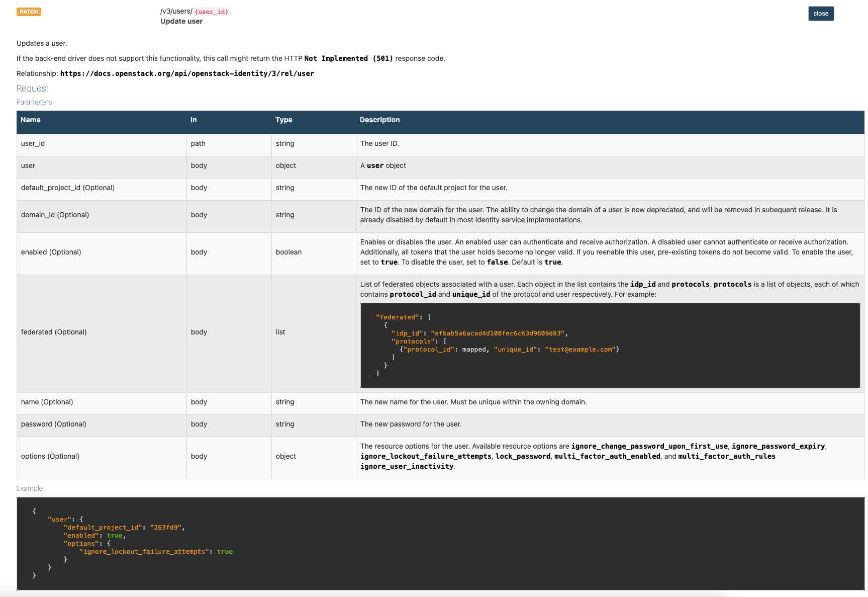Click the boolean type of the enabled row

[288, 252]
